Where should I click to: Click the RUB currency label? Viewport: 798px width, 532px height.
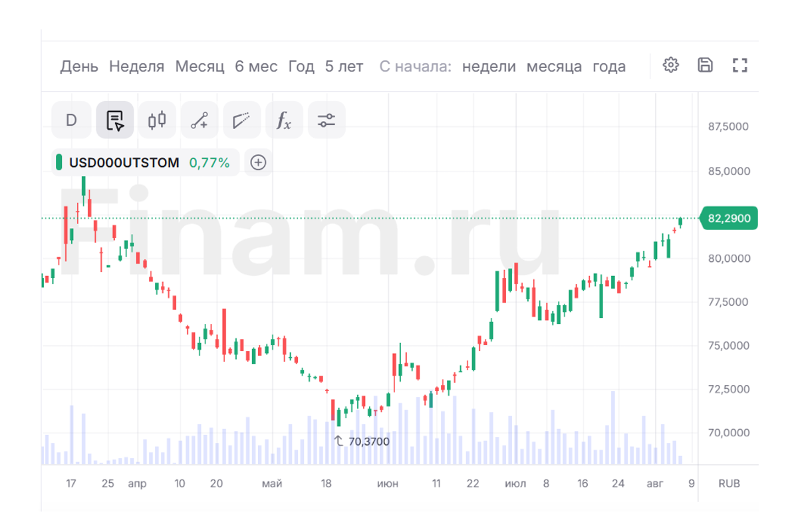click(729, 483)
